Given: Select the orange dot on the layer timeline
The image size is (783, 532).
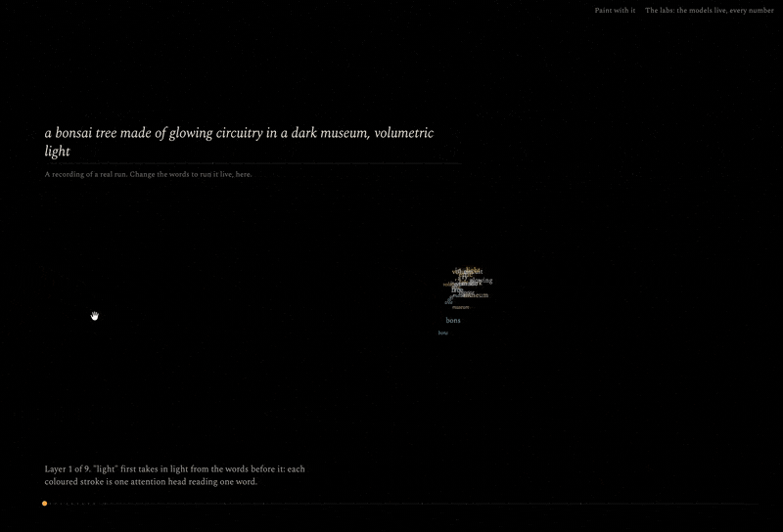Looking at the screenshot, I should (44, 503).
